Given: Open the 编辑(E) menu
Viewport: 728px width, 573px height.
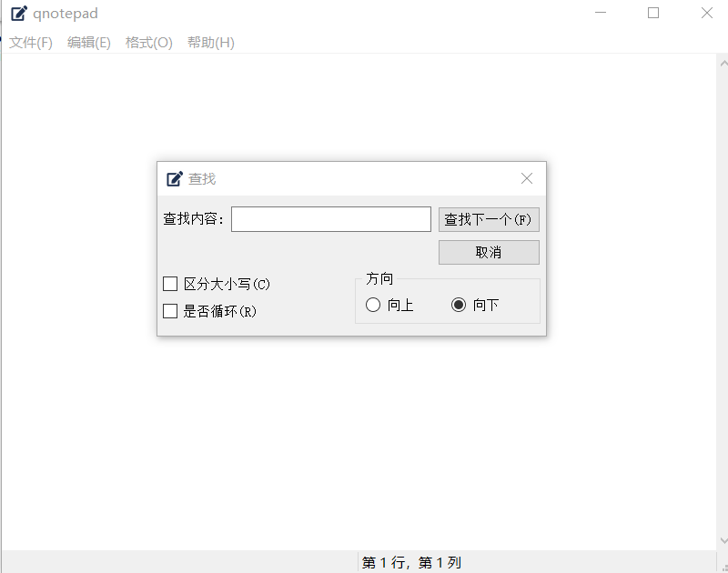Looking at the screenshot, I should [89, 43].
